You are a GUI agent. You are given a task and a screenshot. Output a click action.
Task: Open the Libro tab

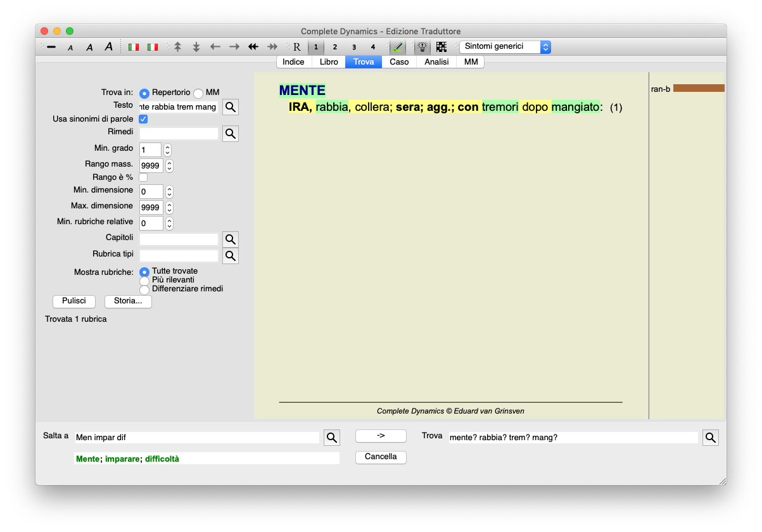coord(329,62)
